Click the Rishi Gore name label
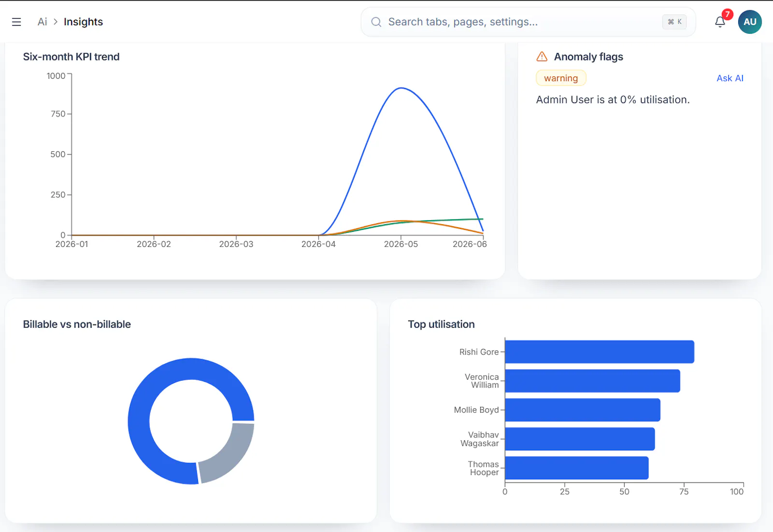 (x=479, y=352)
